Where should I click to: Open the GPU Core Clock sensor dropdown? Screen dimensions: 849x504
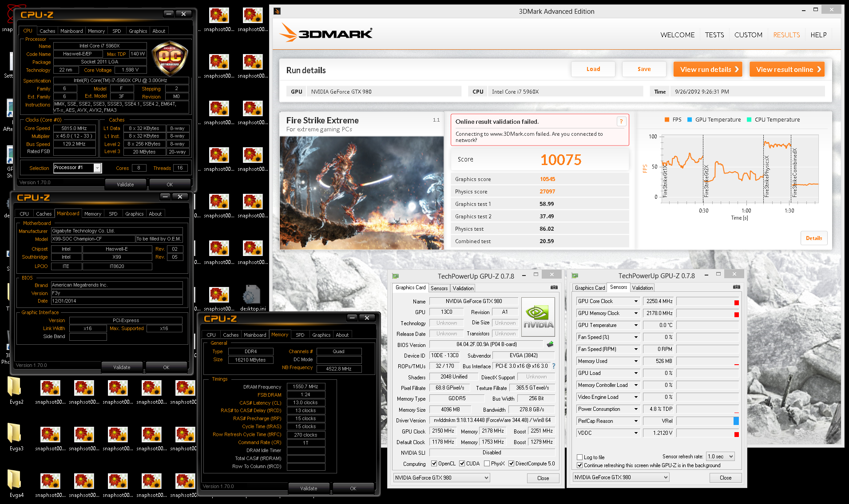coord(636,301)
